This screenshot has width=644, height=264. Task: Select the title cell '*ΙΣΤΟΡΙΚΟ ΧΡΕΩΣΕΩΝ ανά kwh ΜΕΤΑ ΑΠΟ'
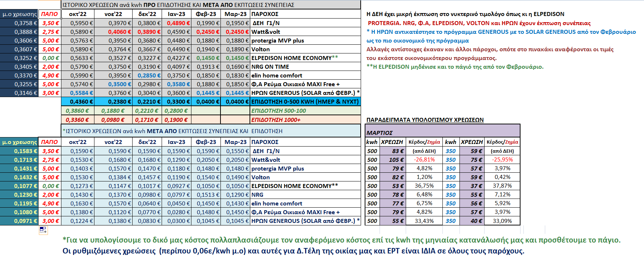211,131
